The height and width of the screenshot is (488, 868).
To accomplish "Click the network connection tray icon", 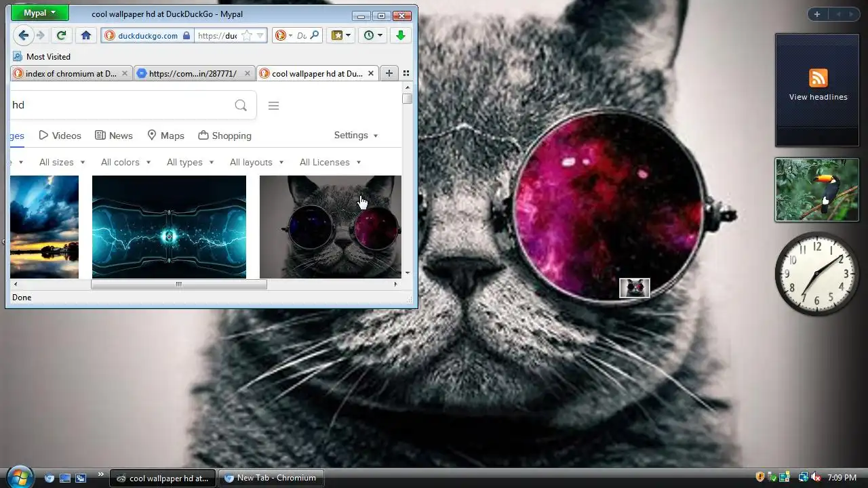I will click(x=803, y=478).
